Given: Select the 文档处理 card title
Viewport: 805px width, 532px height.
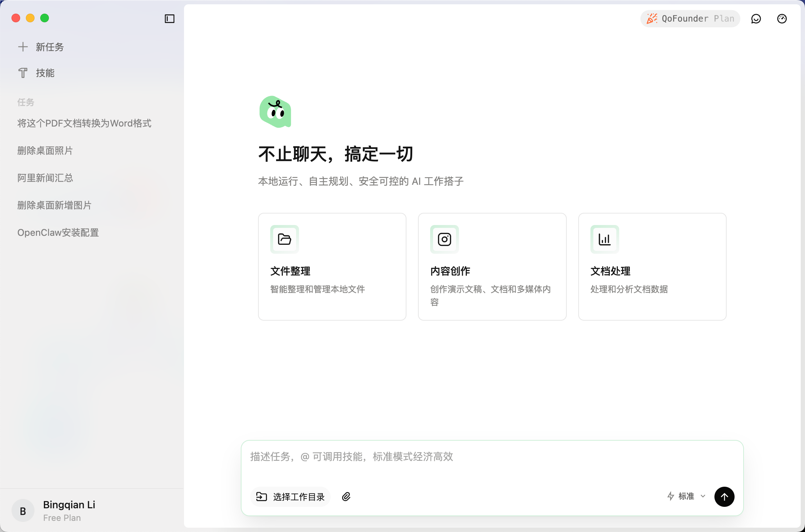Looking at the screenshot, I should pos(610,271).
